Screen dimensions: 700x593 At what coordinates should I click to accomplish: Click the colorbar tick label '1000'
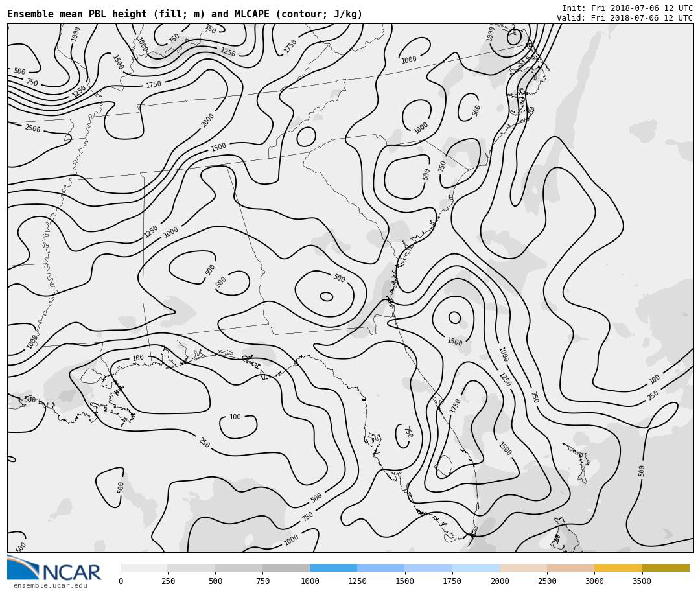pyautogui.click(x=310, y=581)
